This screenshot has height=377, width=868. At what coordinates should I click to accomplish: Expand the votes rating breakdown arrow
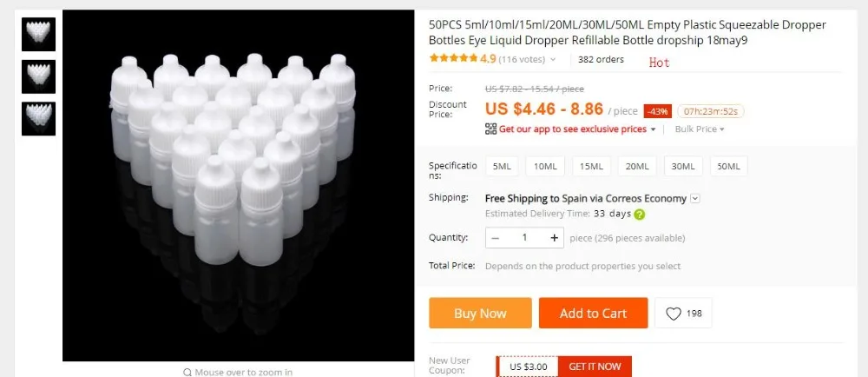coord(552,59)
